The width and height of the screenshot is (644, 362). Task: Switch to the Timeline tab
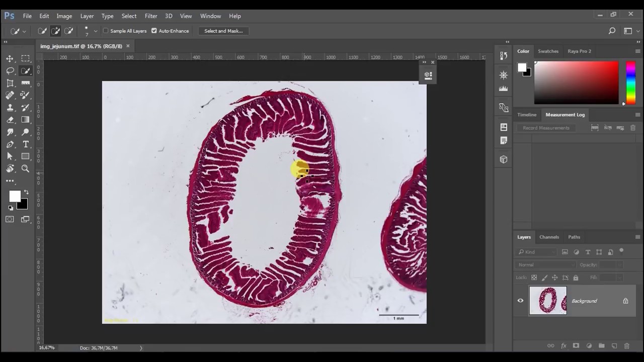527,115
